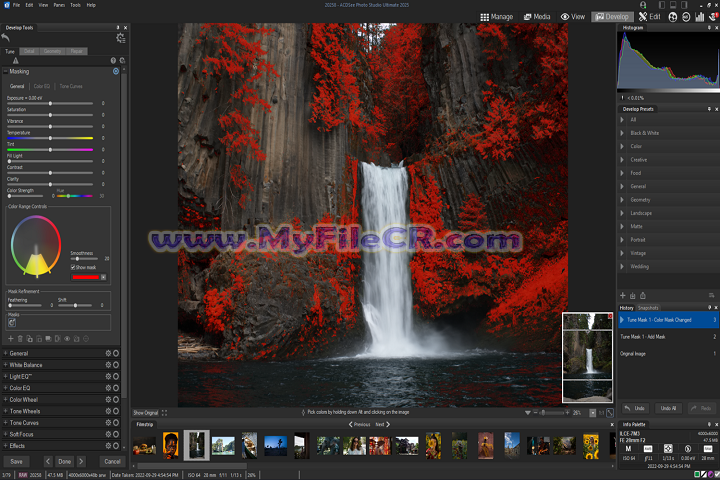Open the Color EQ masking sub-tab
This screenshot has width=720, height=480.
42,86
